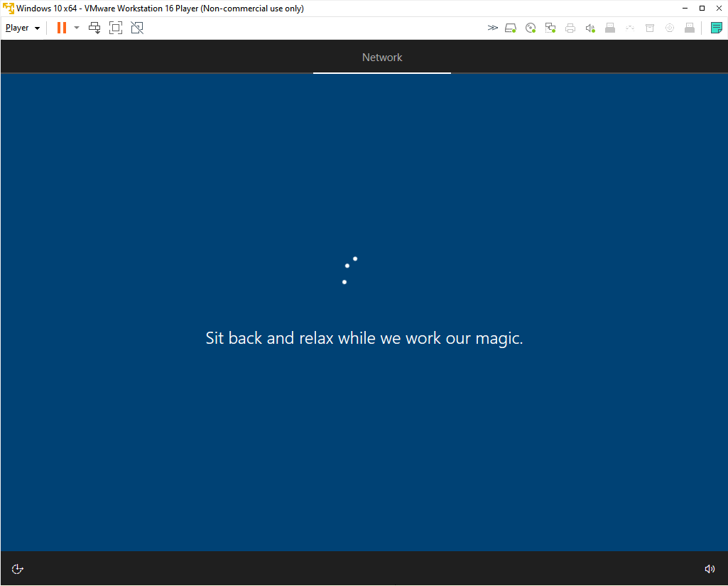The width and height of the screenshot is (728, 586).
Task: Toggle the network adapter device icon
Action: click(x=550, y=28)
